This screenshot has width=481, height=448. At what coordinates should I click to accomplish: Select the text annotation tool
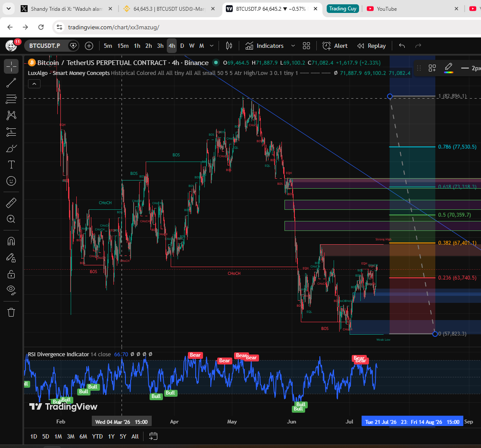coord(11,165)
